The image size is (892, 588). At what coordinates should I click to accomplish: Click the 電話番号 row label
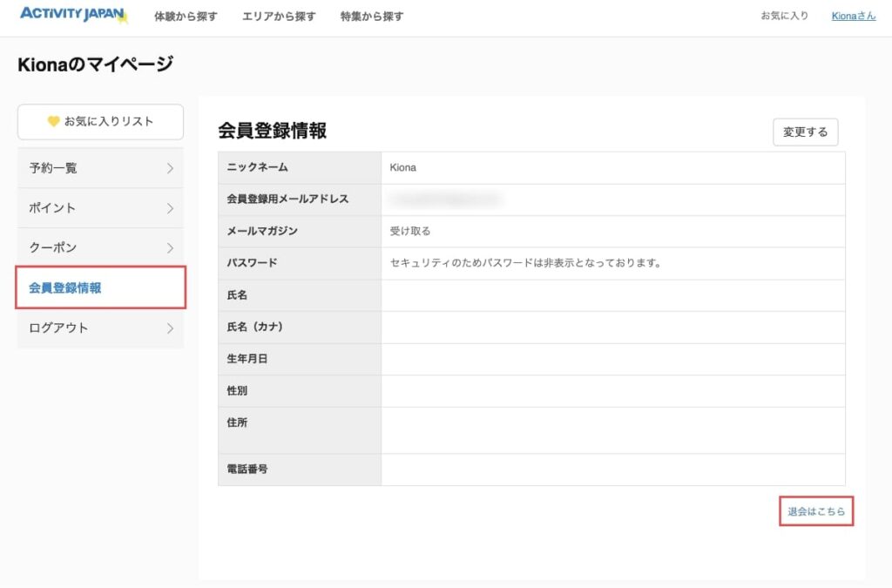point(247,470)
